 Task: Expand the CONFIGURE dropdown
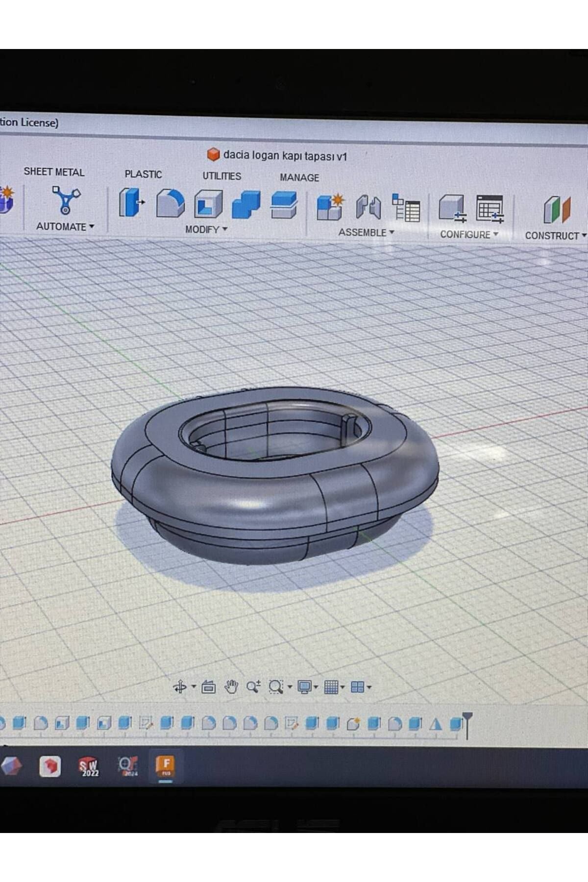(x=468, y=235)
